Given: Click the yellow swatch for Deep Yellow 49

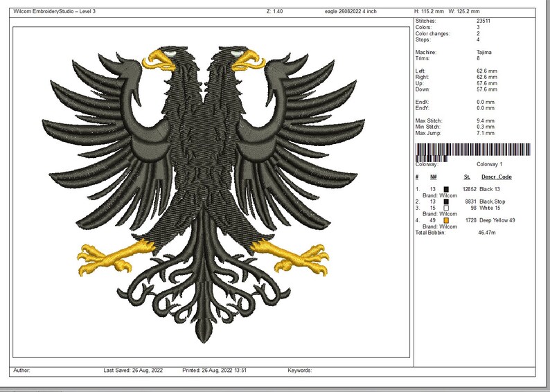Looking at the screenshot, I should (446, 220).
